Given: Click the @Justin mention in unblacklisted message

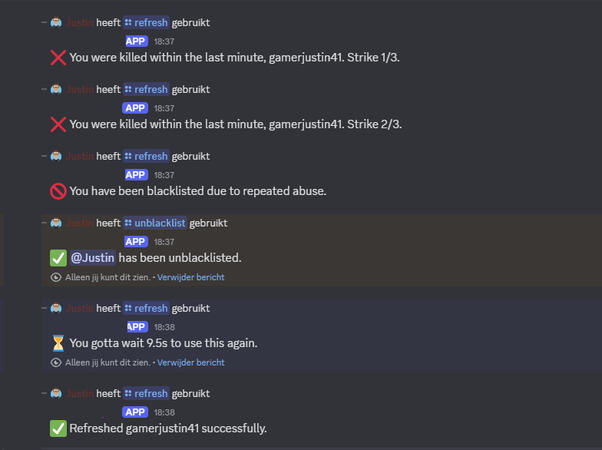Looking at the screenshot, I should click(x=92, y=258).
